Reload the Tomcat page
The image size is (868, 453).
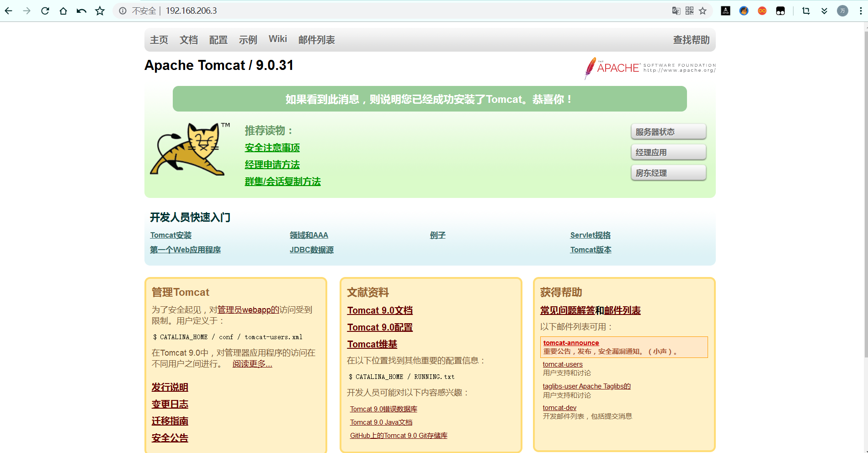[x=45, y=11]
